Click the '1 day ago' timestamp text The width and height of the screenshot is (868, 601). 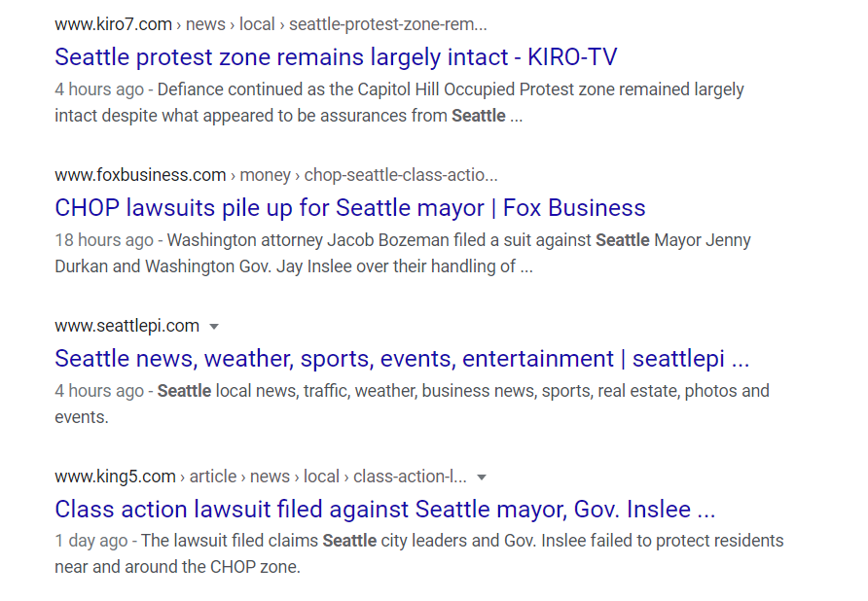91,541
